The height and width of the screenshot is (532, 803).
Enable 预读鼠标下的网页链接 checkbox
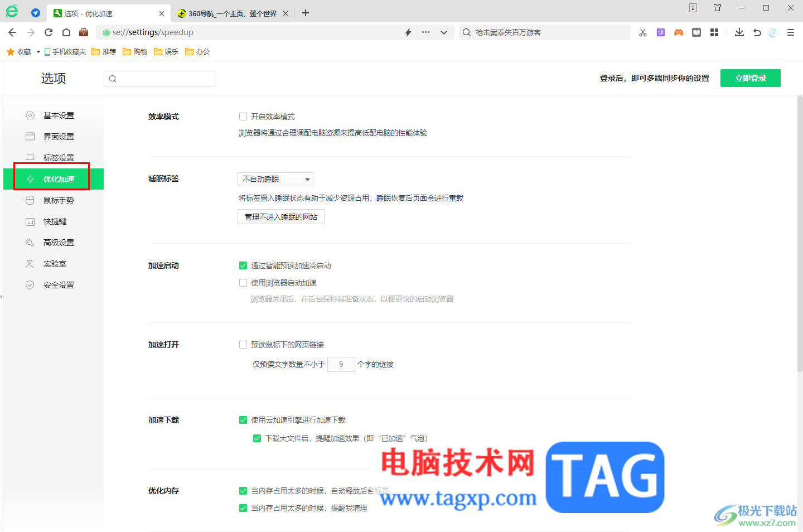243,344
